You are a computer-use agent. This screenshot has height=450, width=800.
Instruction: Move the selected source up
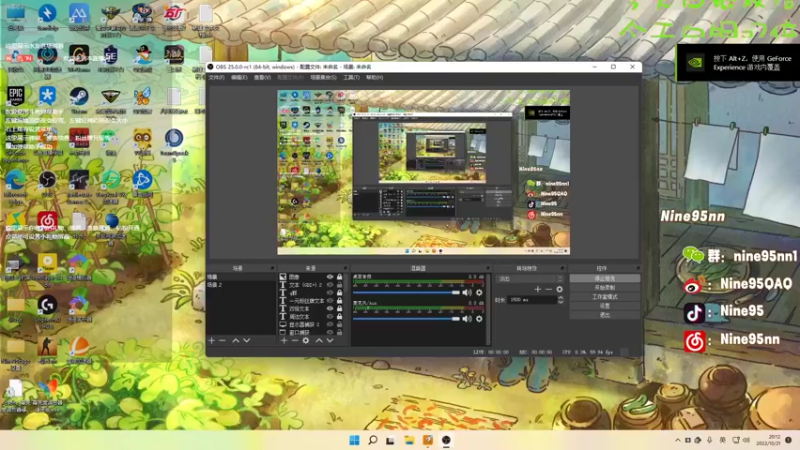click(x=319, y=340)
